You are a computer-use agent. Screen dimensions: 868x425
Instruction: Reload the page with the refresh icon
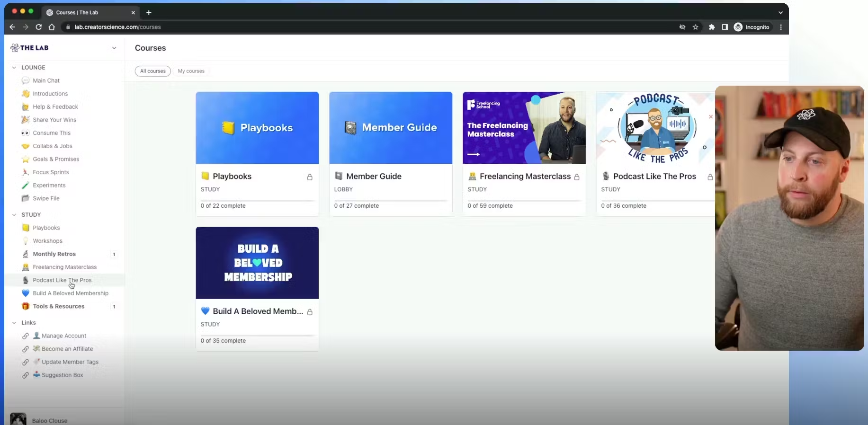pos(39,27)
